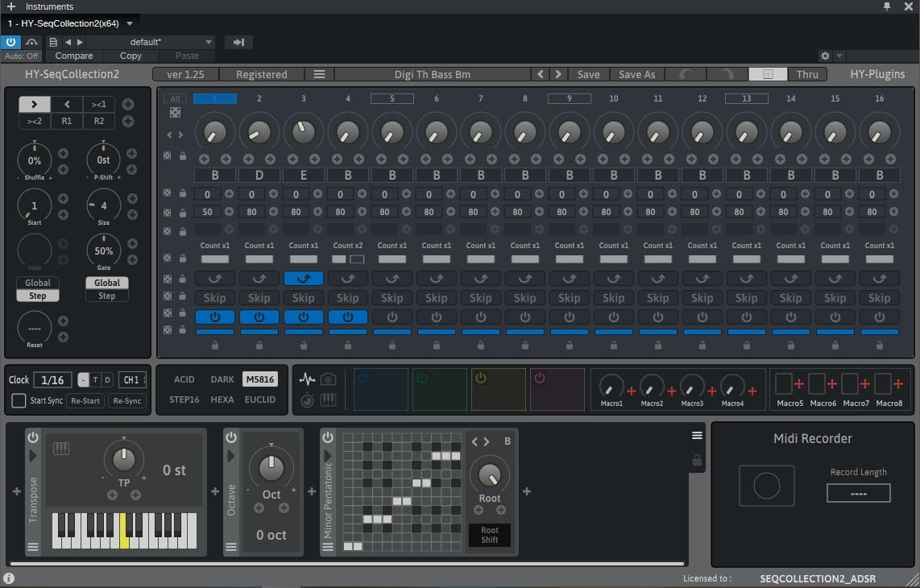Image resolution: width=920 pixels, height=588 pixels.
Task: Select the DARK sequencer tab
Action: pyautogui.click(x=222, y=379)
